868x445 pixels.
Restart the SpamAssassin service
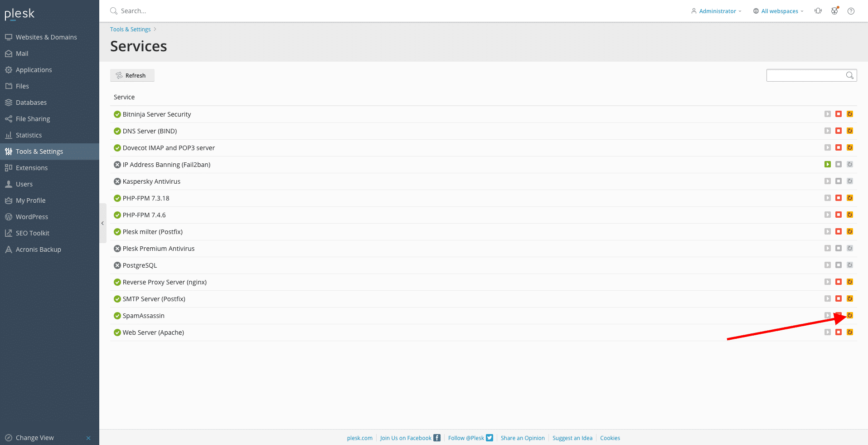point(850,316)
